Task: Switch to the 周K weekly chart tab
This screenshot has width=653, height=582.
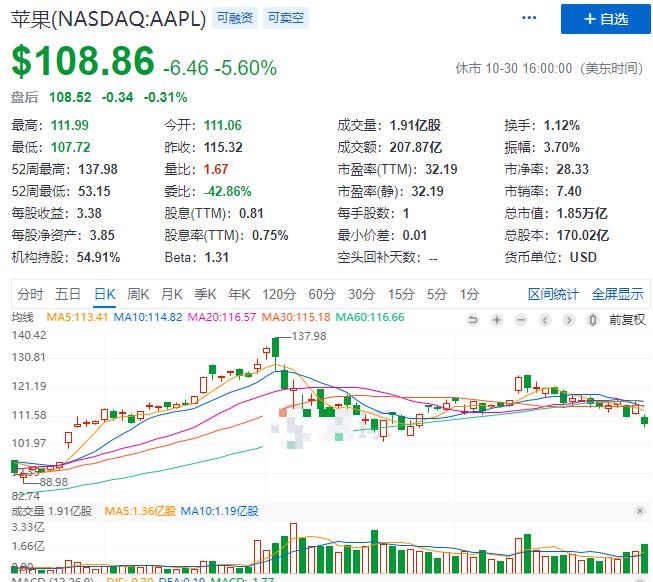Action: tap(138, 294)
